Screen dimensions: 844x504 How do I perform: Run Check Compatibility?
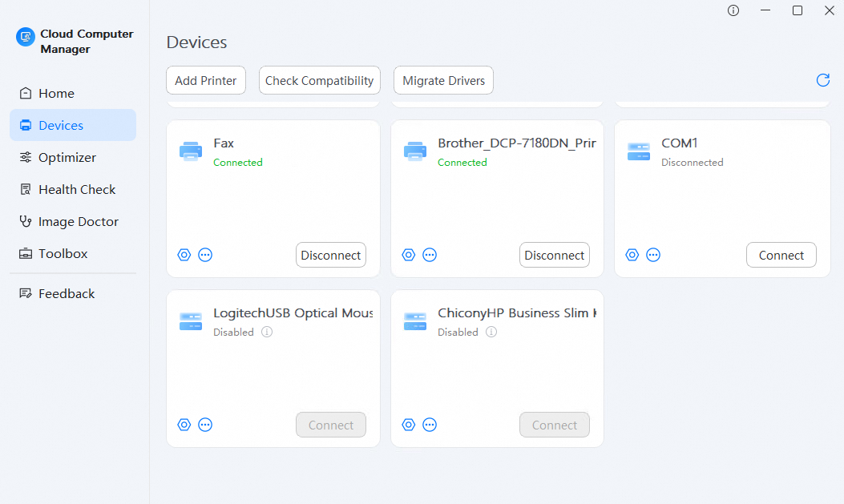click(319, 80)
